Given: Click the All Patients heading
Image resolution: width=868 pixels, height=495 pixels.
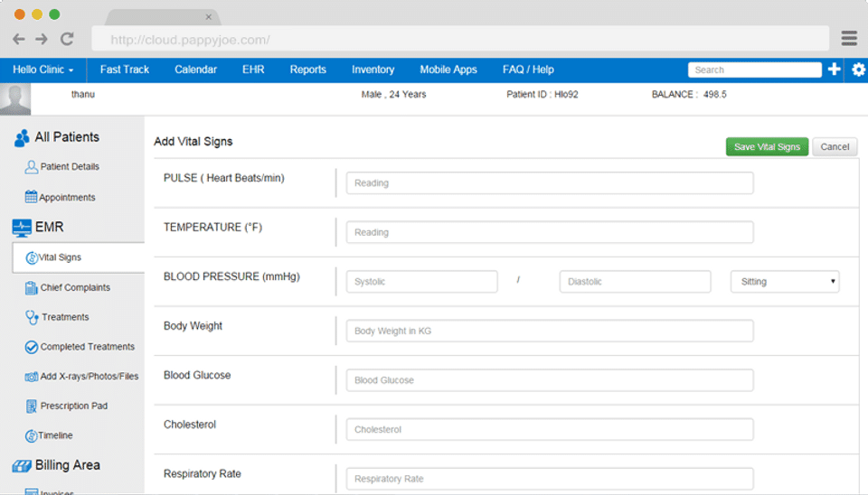Looking at the screenshot, I should (67, 137).
